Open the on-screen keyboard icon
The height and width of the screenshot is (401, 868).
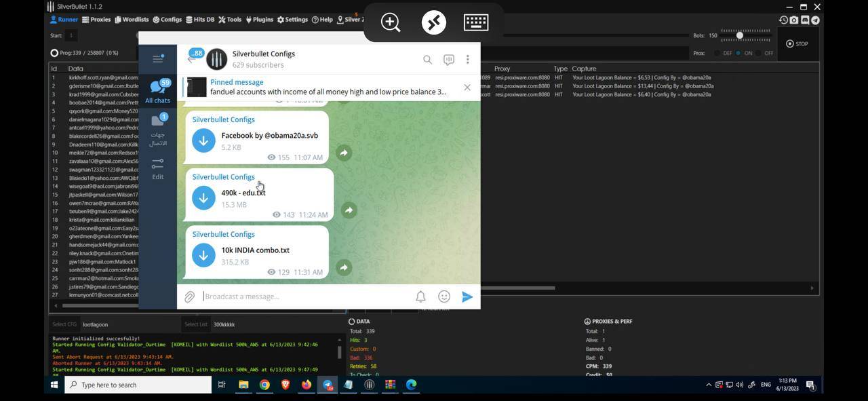point(476,22)
